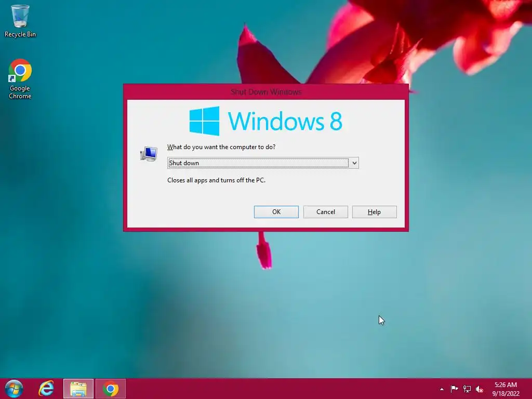Confirm shutdown with the OK button
This screenshot has height=399, width=532.
(276, 212)
